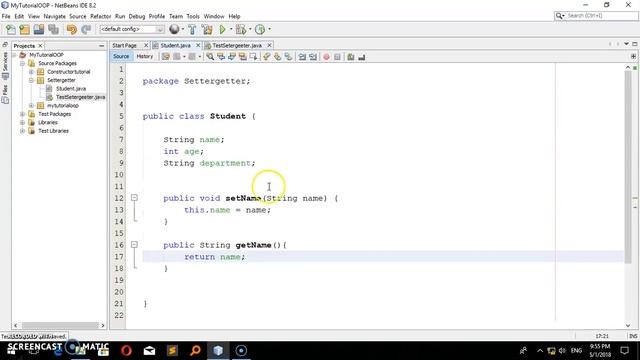
Task: Open the File menu
Action: coord(6,16)
